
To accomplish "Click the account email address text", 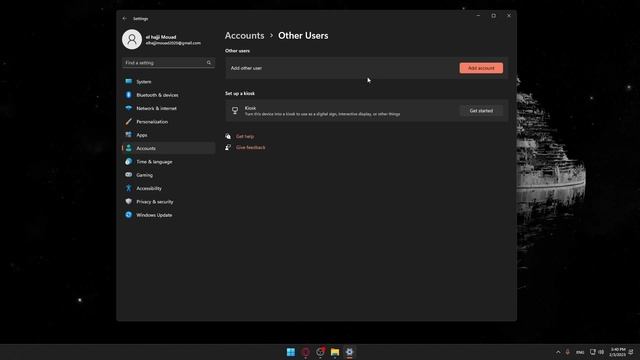I will pos(173,43).
